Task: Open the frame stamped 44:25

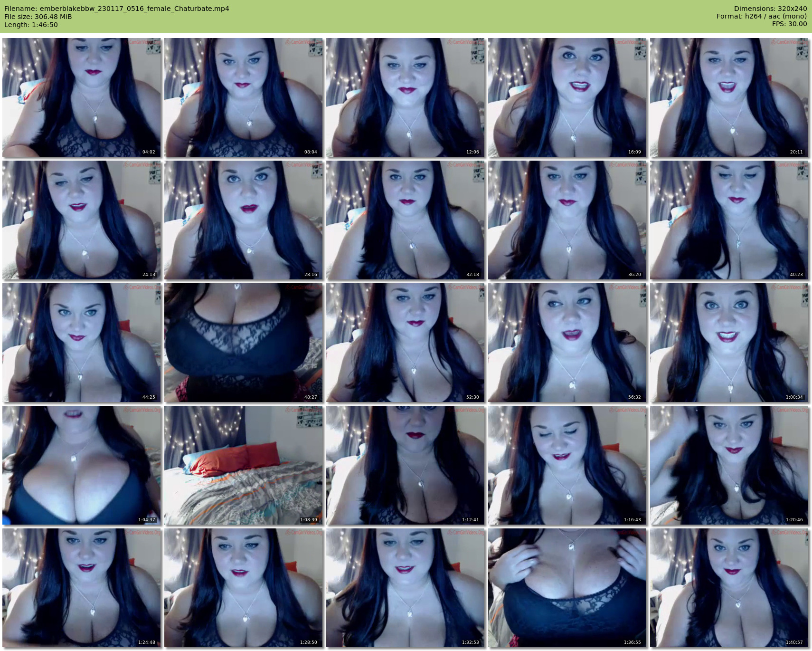Action: (x=82, y=343)
